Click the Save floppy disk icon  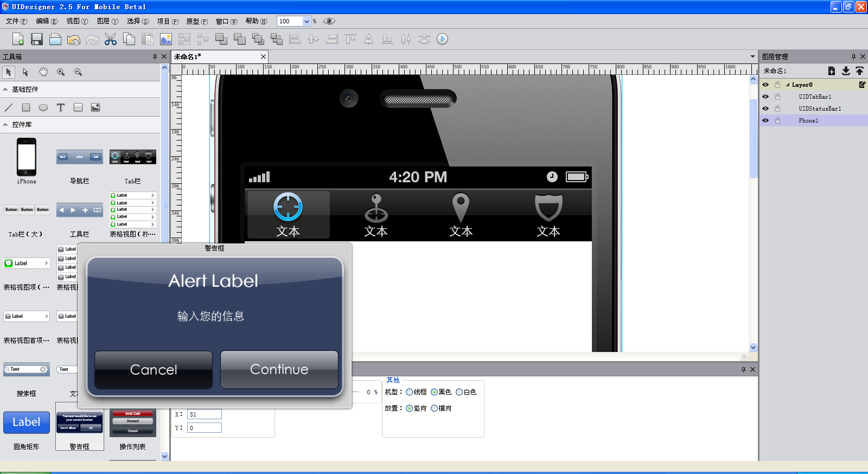36,39
